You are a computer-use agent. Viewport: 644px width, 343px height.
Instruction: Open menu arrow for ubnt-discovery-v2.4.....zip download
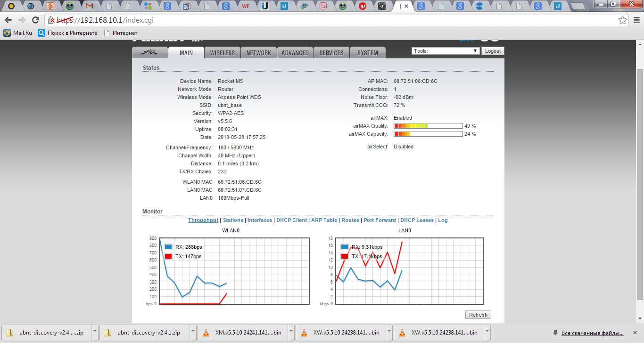(94, 333)
